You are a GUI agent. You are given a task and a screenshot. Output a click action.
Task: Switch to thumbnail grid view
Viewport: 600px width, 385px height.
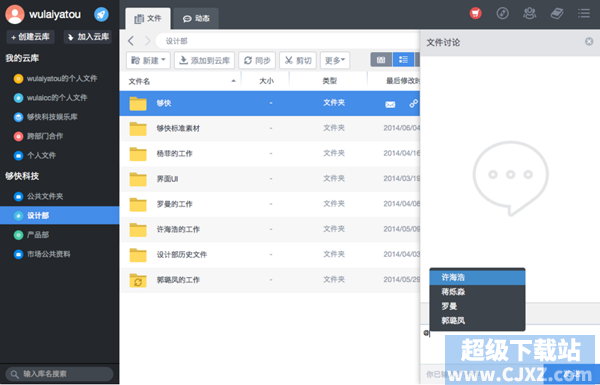[381, 60]
